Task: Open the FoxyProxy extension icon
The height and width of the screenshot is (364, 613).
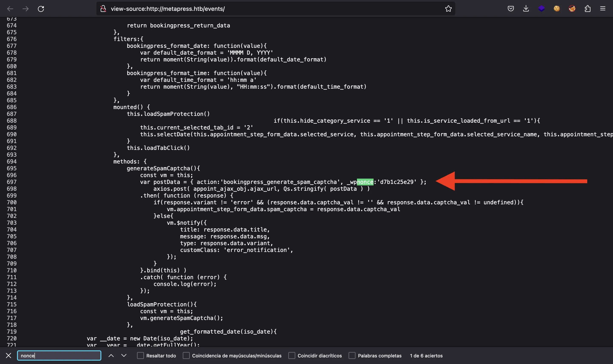Action: (572, 9)
